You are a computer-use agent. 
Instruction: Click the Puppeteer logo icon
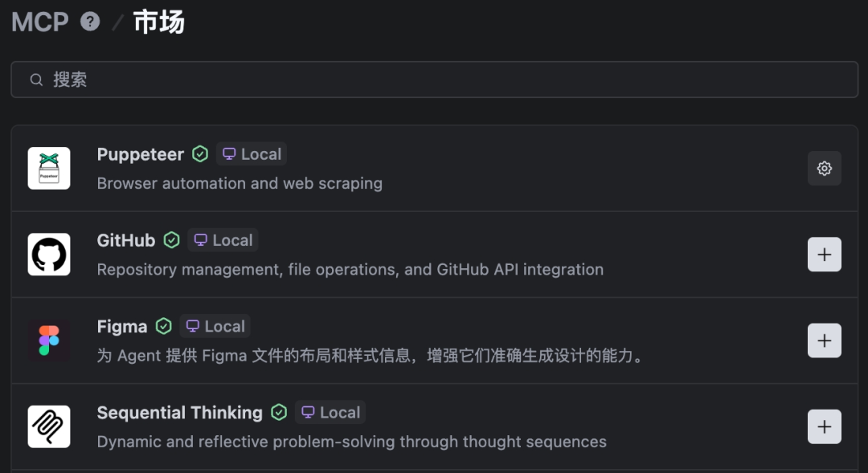[x=49, y=169]
